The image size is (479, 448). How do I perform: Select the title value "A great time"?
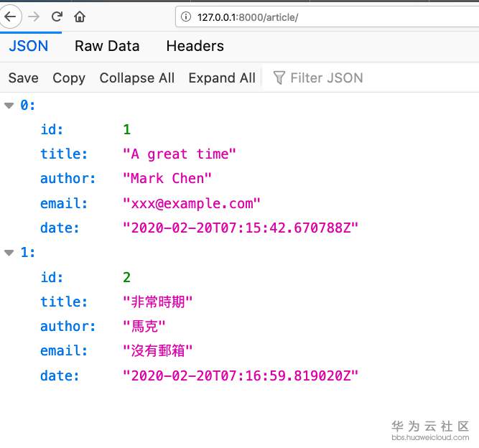[x=180, y=154]
